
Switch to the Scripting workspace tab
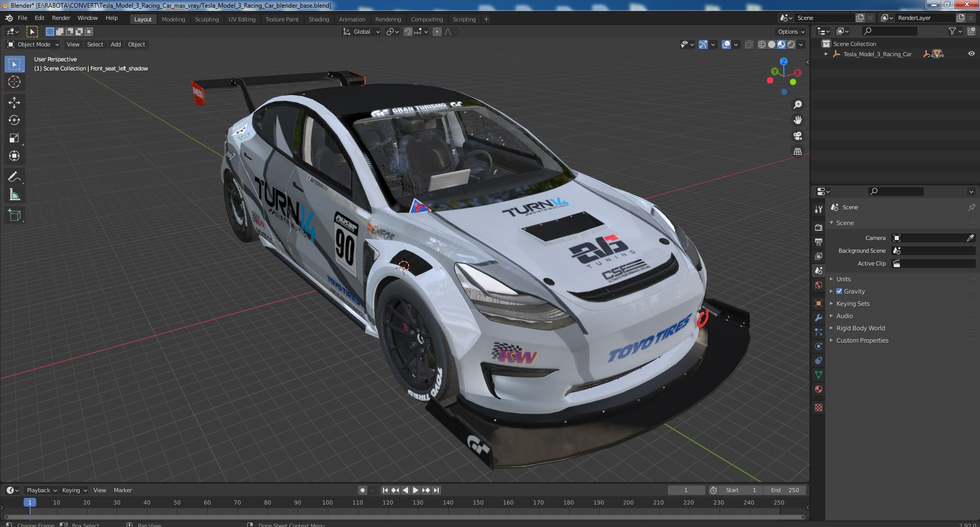click(464, 19)
